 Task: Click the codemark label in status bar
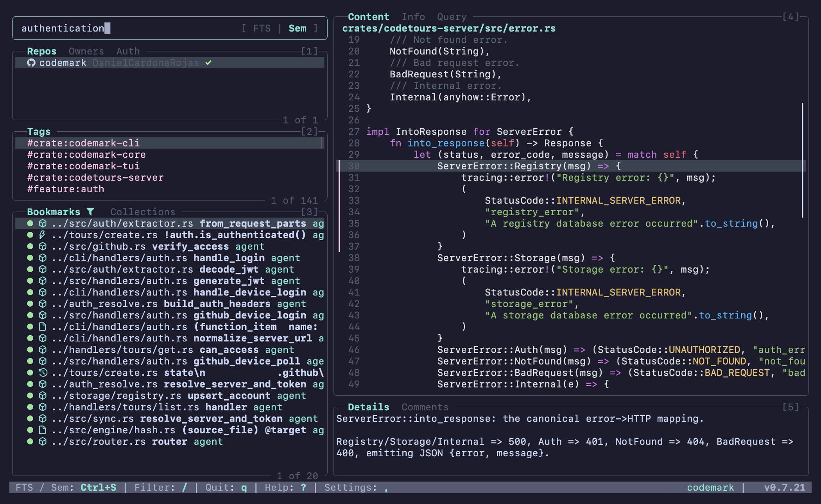[710, 488]
